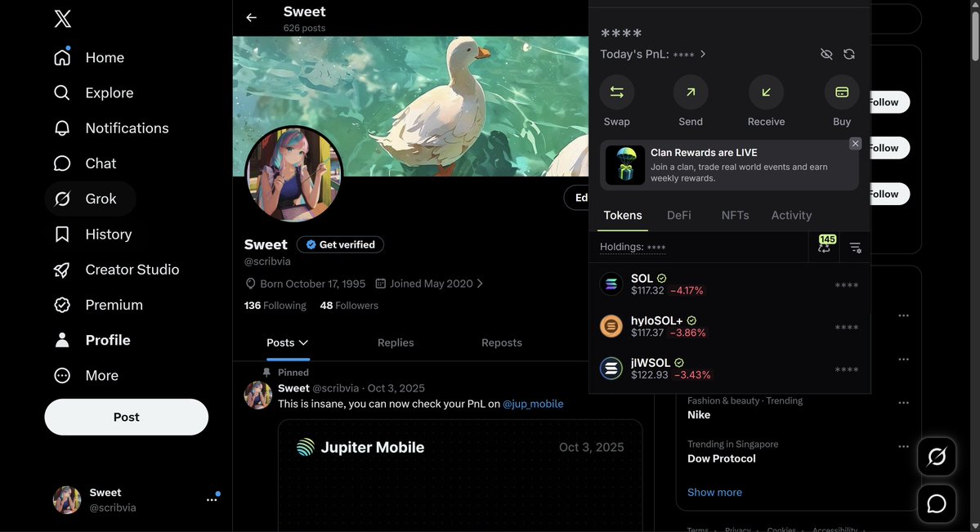Select wallet Activity tab
The image size is (980, 532).
tap(791, 215)
